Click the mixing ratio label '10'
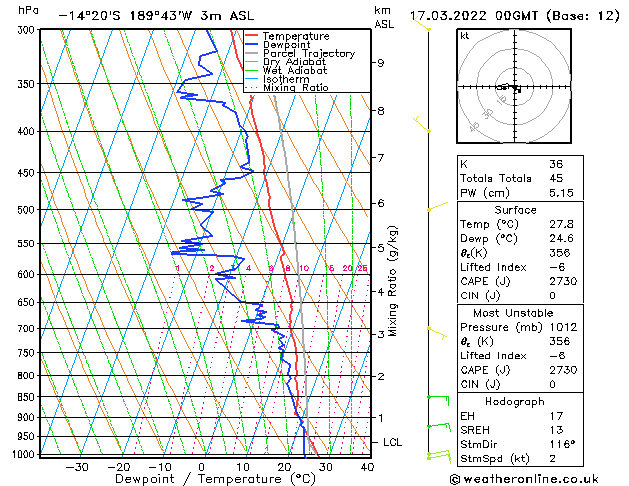The width and height of the screenshot is (629, 486). [x=304, y=268]
